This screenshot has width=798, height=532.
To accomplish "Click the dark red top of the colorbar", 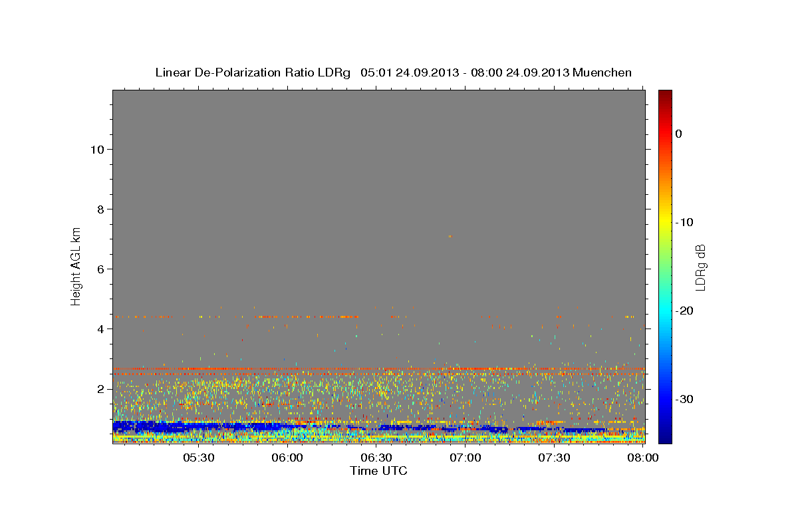I will pos(665,94).
